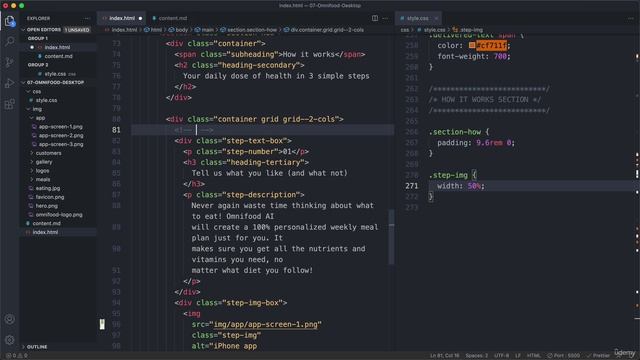Click '50%' width value in style.css
The image size is (640, 360).
(x=474, y=186)
